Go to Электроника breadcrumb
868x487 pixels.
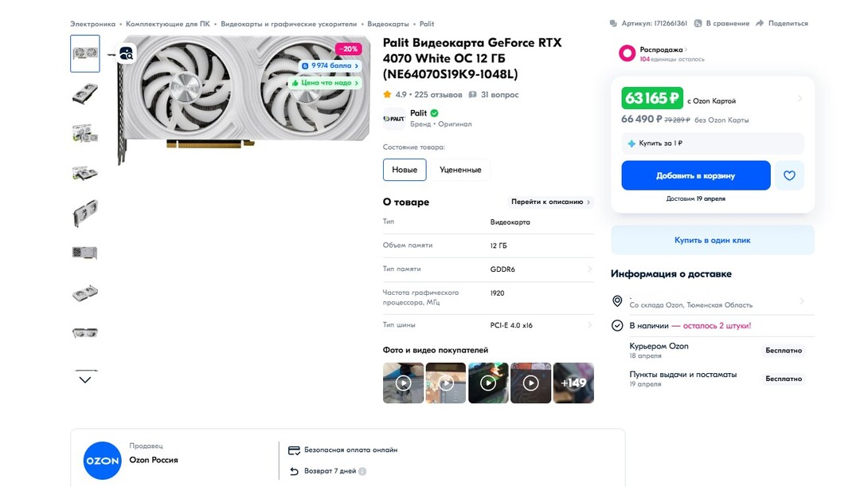(92, 24)
